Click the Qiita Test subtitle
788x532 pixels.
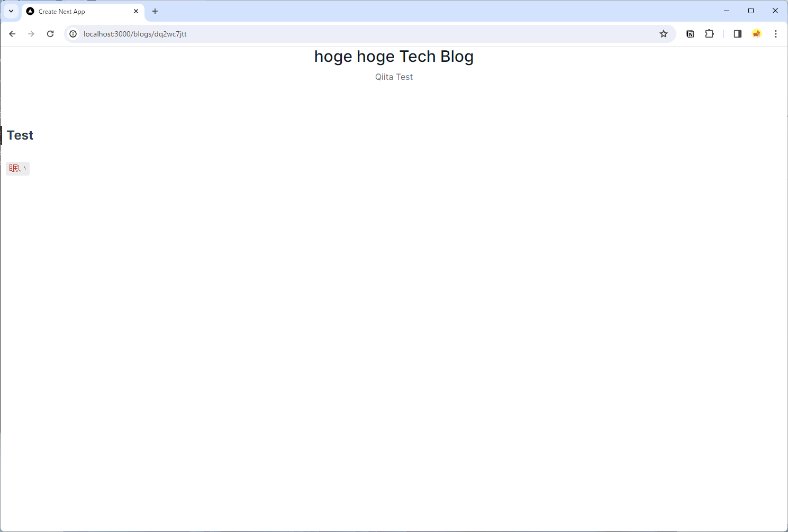394,77
